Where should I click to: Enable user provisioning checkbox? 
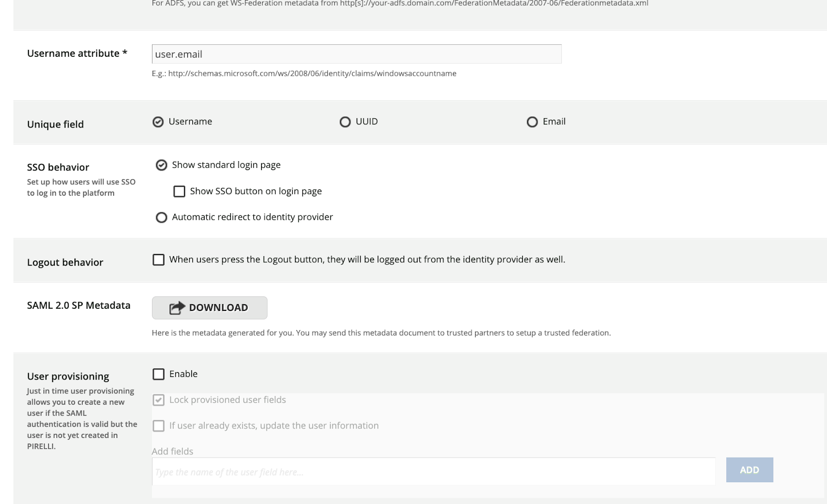[159, 374]
